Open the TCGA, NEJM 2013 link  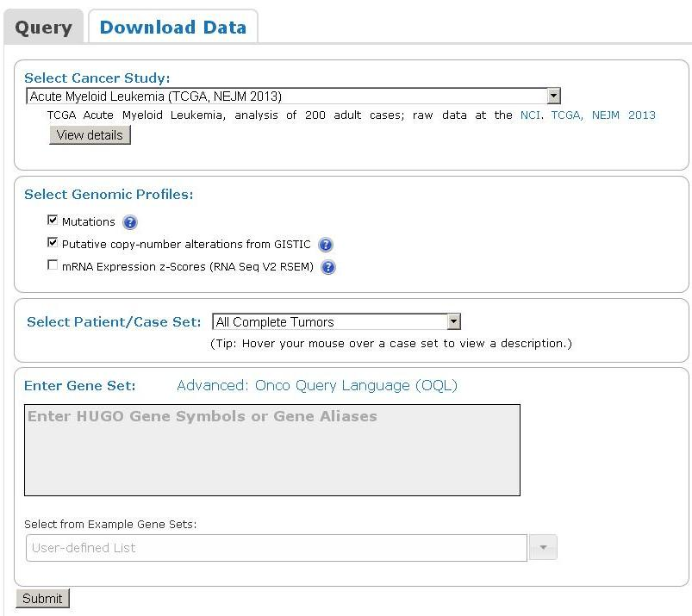coord(603,115)
